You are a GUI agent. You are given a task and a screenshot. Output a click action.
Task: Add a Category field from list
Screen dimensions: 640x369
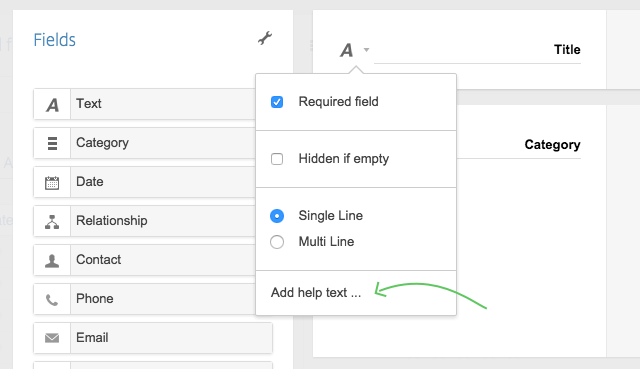click(x=144, y=143)
